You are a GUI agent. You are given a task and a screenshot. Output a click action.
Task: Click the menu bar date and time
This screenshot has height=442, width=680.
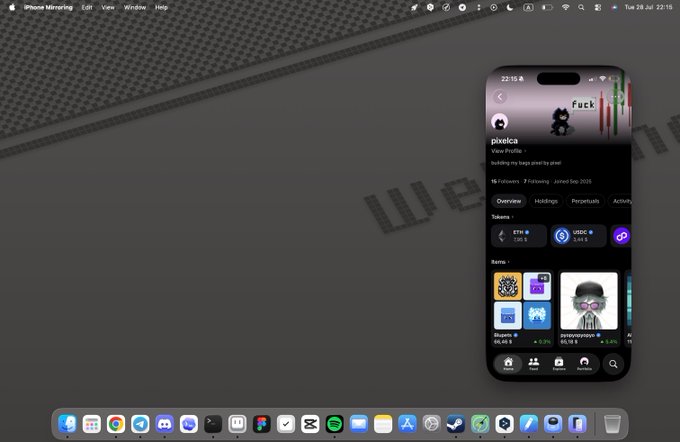(x=648, y=7)
